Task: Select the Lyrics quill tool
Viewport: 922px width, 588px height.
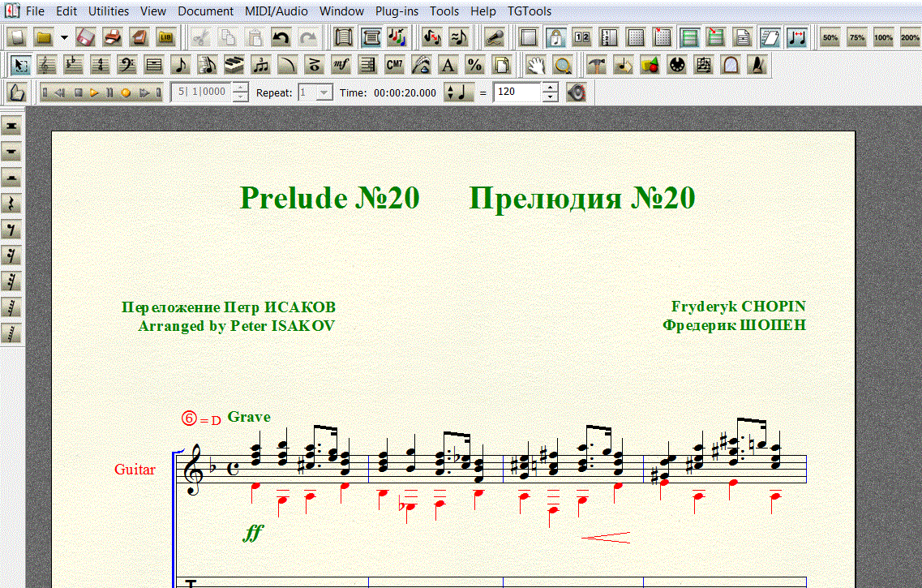Action: tap(422, 65)
